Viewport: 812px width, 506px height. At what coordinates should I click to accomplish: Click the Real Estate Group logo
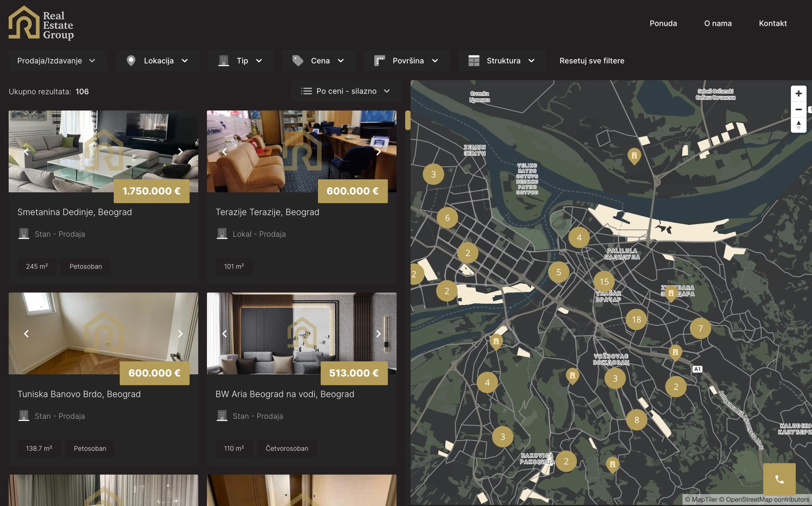point(41,24)
